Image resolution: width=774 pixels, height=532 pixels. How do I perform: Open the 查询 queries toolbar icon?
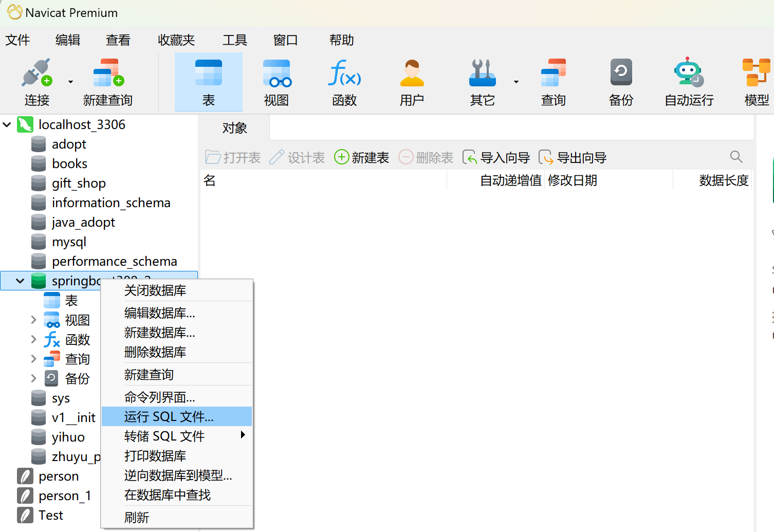click(x=554, y=82)
